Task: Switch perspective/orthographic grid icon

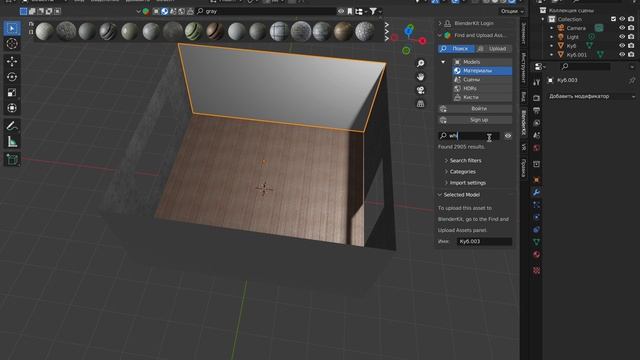Action: (420, 104)
